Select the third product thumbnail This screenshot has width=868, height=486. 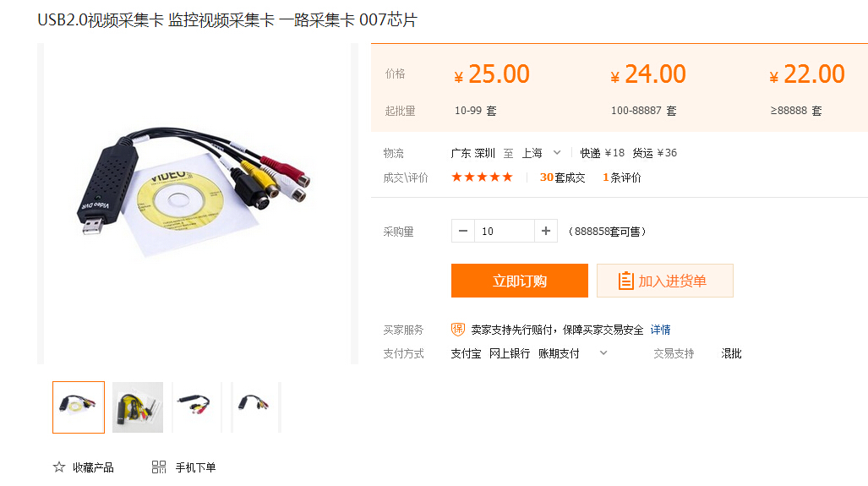click(197, 407)
